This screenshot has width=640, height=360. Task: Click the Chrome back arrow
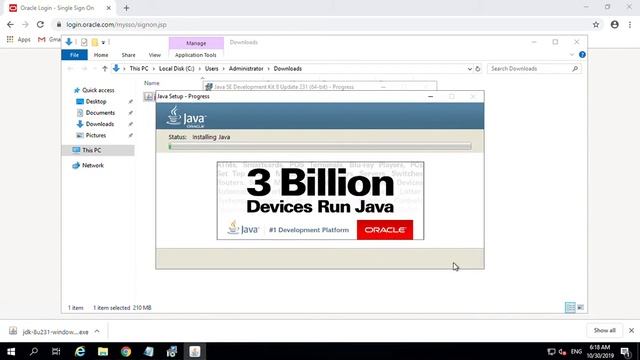[10, 24]
